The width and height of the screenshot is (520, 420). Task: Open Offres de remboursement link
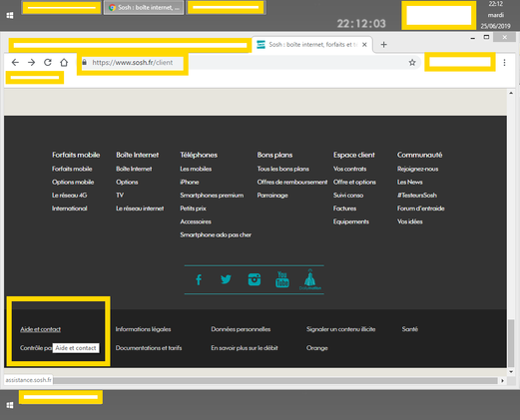pos(292,183)
